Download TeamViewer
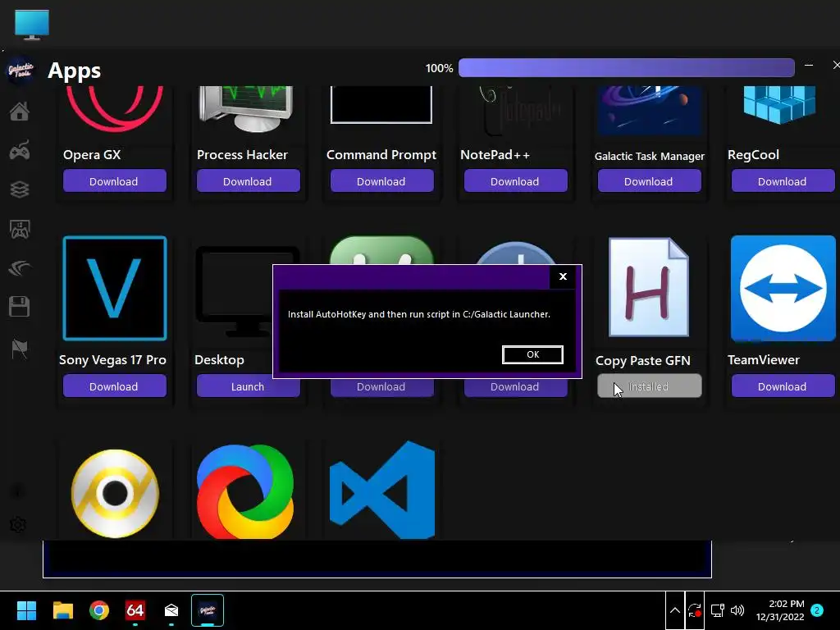The height and width of the screenshot is (630, 840). point(783,386)
